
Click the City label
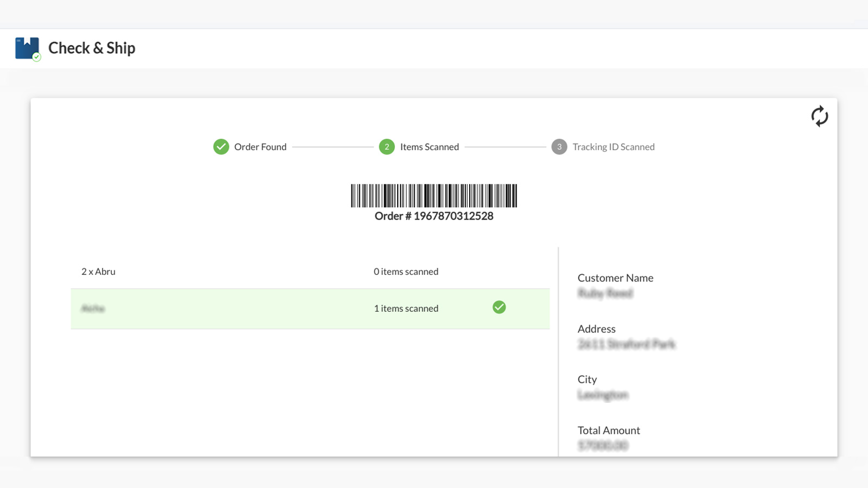(587, 379)
